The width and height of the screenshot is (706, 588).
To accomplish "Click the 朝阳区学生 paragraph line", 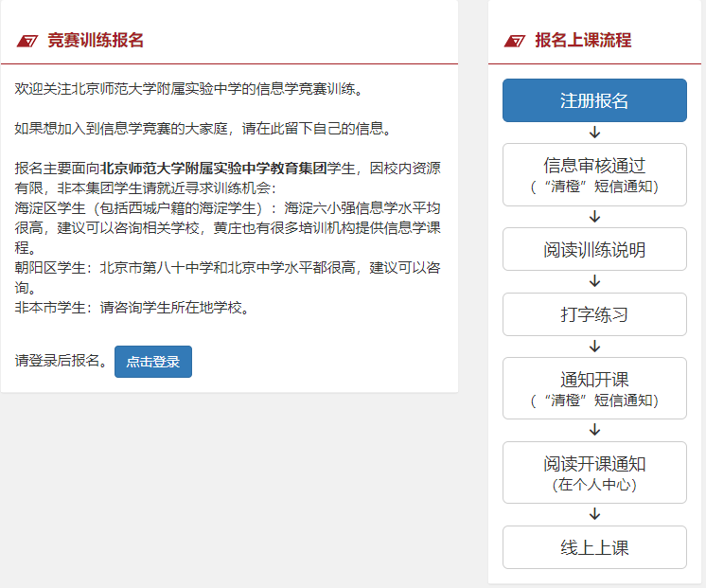I will [x=227, y=277].
